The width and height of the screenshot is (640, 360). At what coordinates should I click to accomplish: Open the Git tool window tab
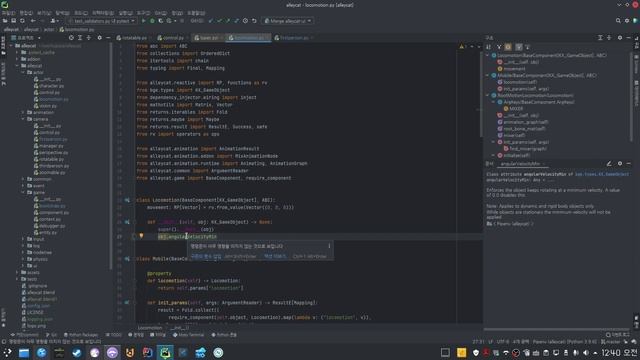click(51, 335)
